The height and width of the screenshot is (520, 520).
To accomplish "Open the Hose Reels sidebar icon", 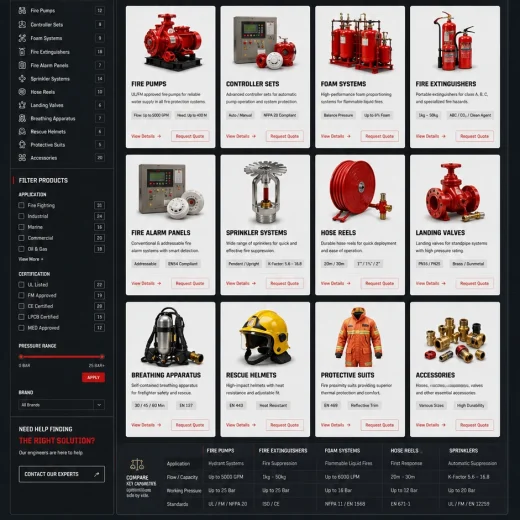I will 22,92.
